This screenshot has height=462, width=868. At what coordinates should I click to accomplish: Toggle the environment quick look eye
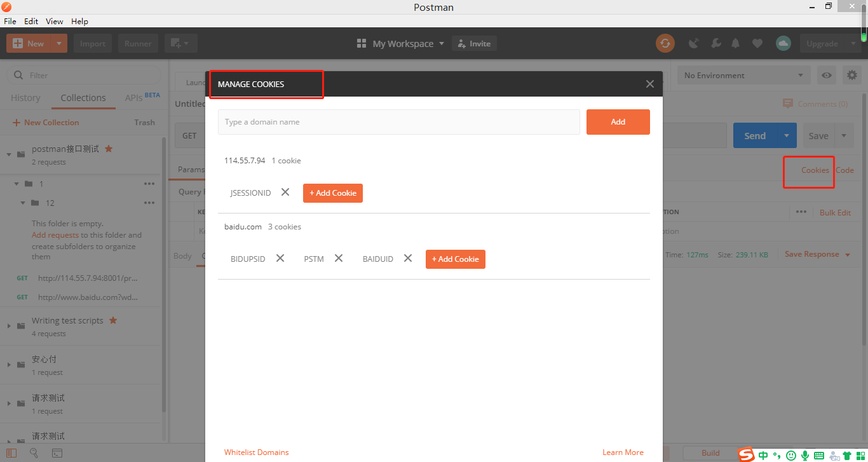(827, 75)
